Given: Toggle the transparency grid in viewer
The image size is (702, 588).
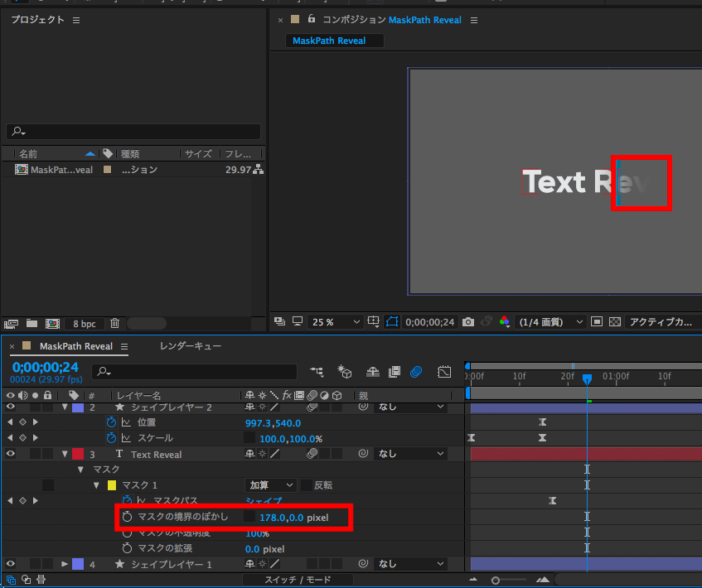Looking at the screenshot, I should coord(614,321).
